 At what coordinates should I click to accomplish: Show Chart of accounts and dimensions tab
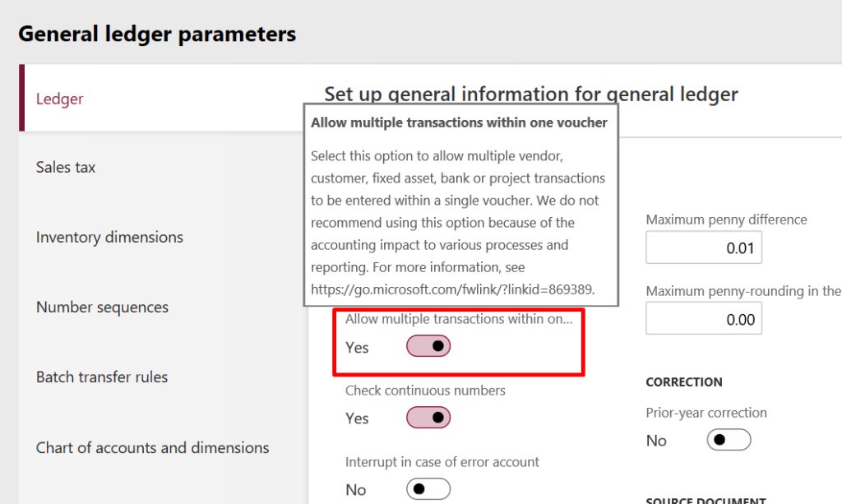point(153,448)
